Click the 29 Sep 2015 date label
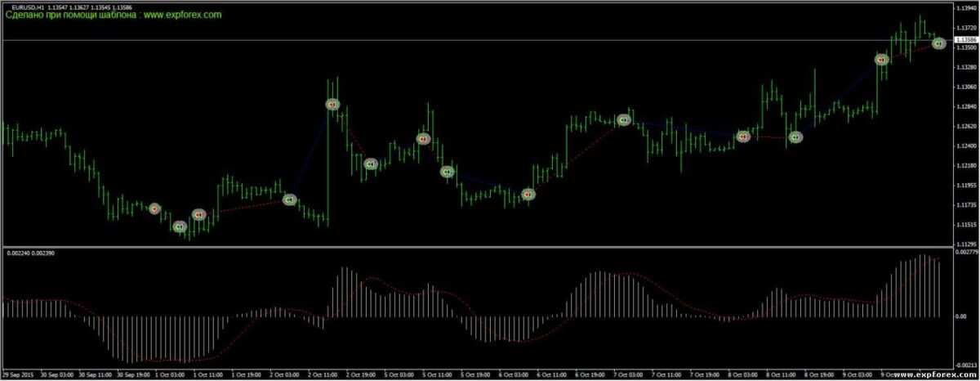980x381 pixels. 18,374
